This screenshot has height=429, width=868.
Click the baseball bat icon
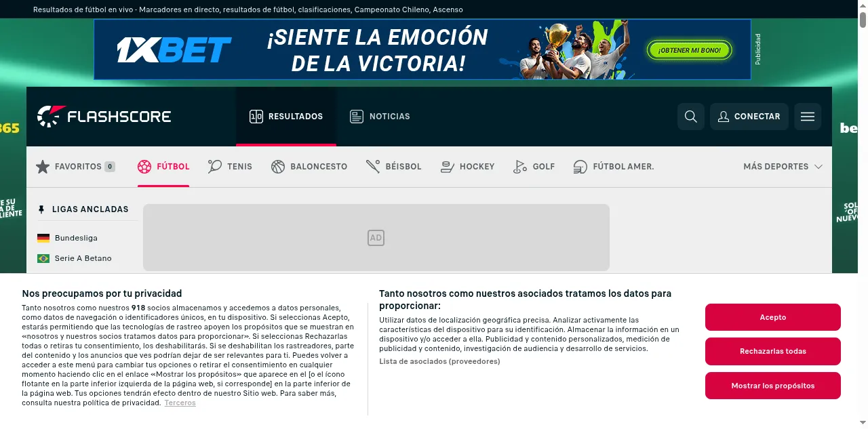[x=373, y=167]
